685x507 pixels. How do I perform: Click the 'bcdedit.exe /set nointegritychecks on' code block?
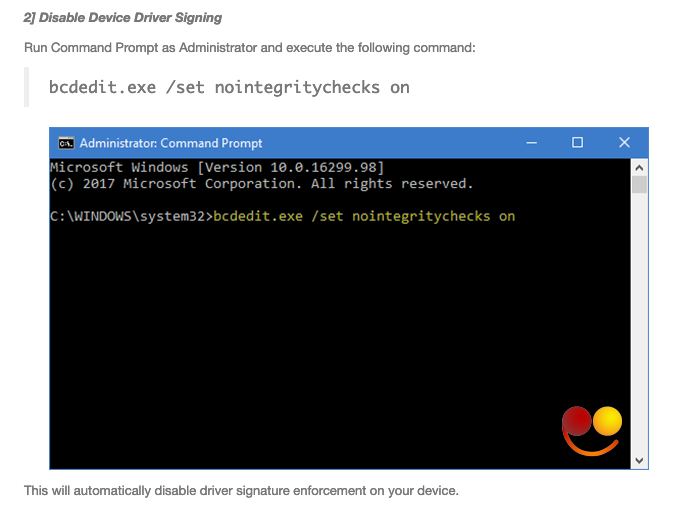pos(229,87)
